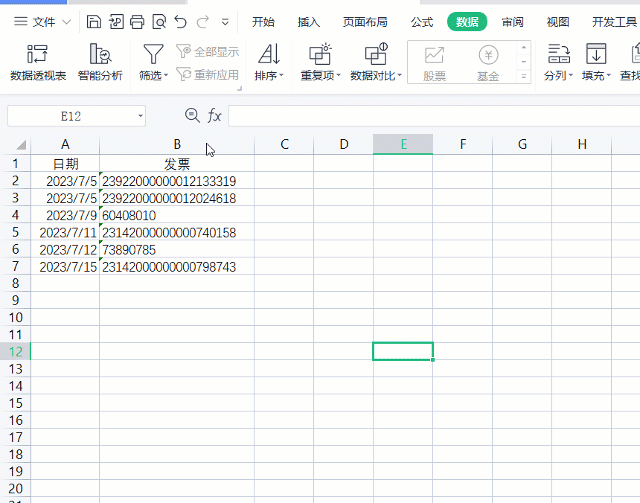The width and height of the screenshot is (640, 503).
Task: Click the zoom magnifier beside fx
Action: tap(192, 116)
